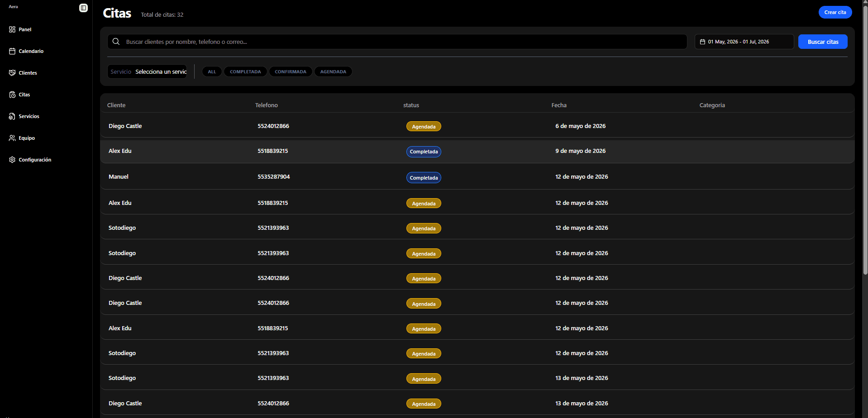Click the Clientes handshake icon
Screen dimensions: 868x418
coord(12,73)
